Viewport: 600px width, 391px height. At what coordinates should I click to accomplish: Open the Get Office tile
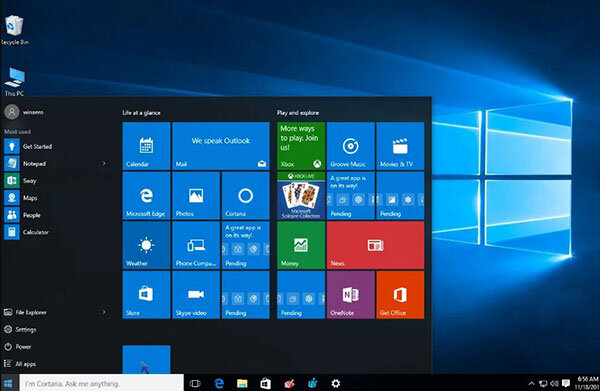click(400, 295)
